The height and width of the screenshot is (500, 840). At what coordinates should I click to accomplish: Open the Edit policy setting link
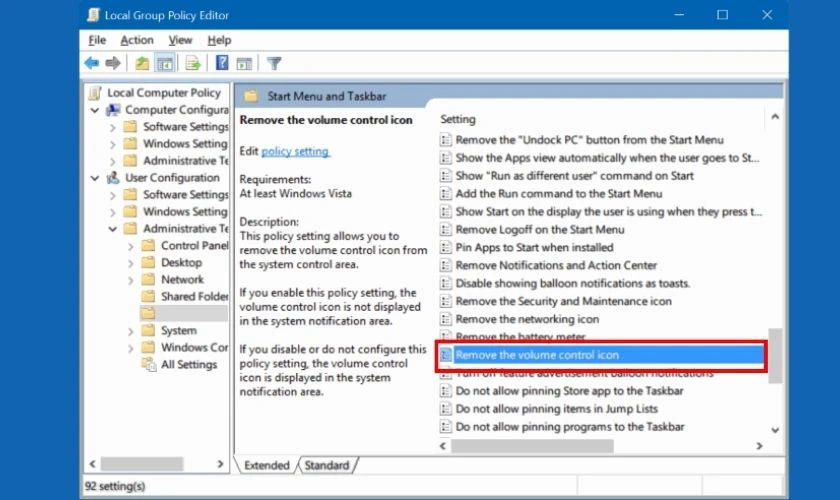296,151
